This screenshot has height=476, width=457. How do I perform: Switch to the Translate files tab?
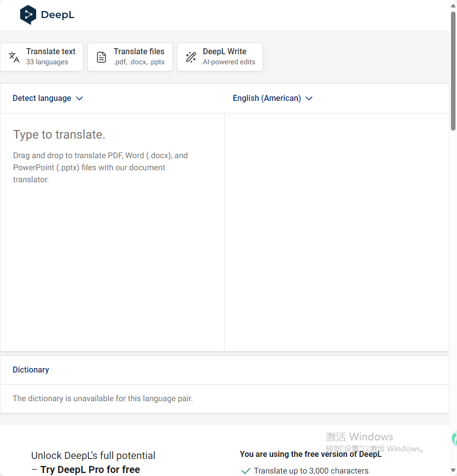pyautogui.click(x=130, y=57)
